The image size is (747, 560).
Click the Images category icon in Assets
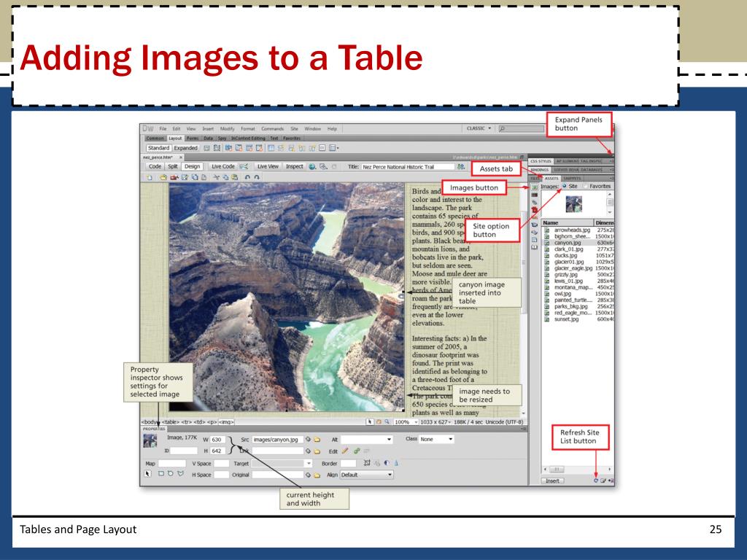pyautogui.click(x=534, y=187)
